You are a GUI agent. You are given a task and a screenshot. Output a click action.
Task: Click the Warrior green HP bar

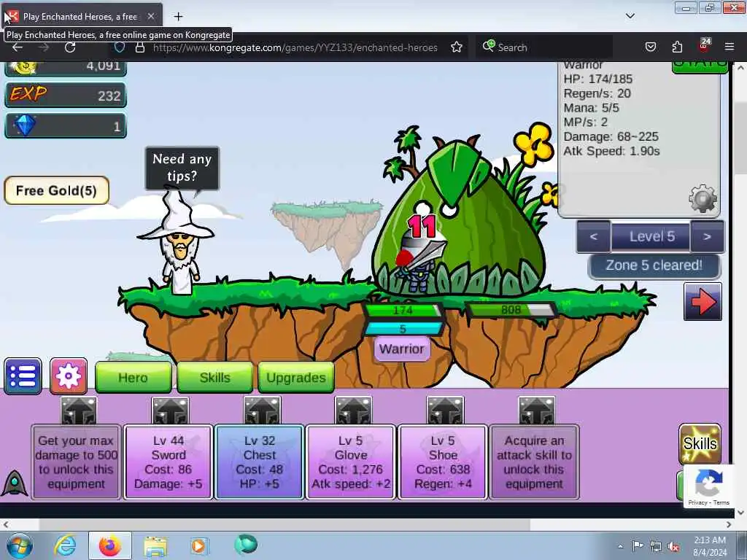pos(403,311)
